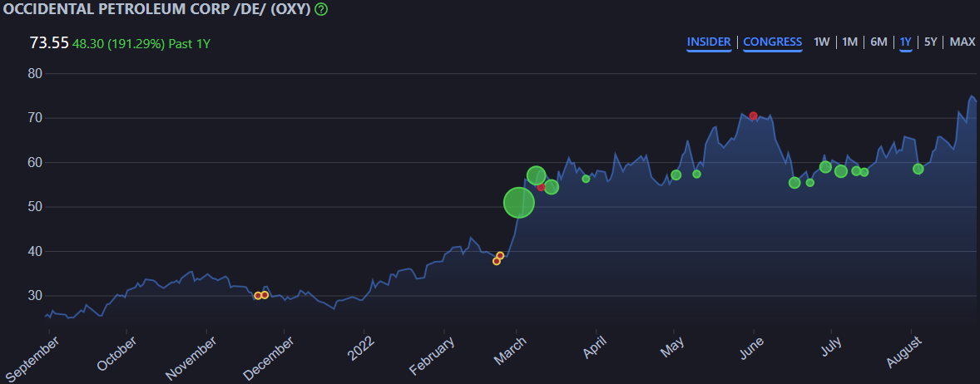Show the MAX time range
Viewport: 980px width, 384px height.
point(963,42)
